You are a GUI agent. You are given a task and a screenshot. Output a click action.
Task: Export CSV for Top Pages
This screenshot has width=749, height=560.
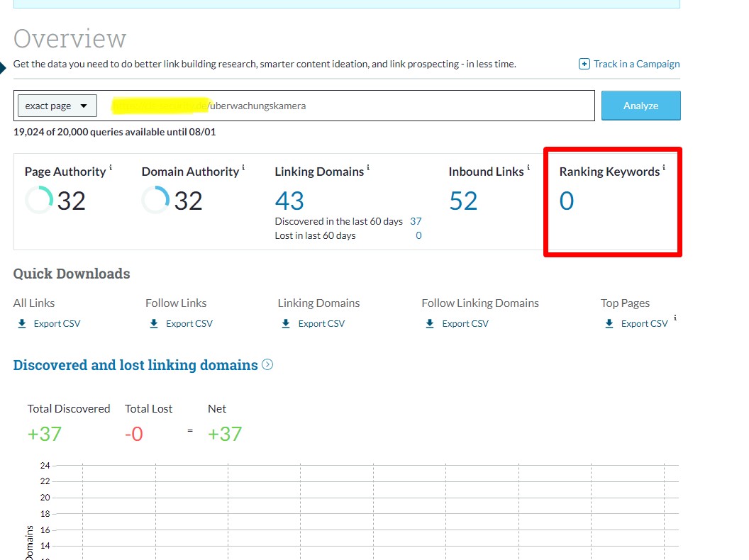(x=645, y=324)
